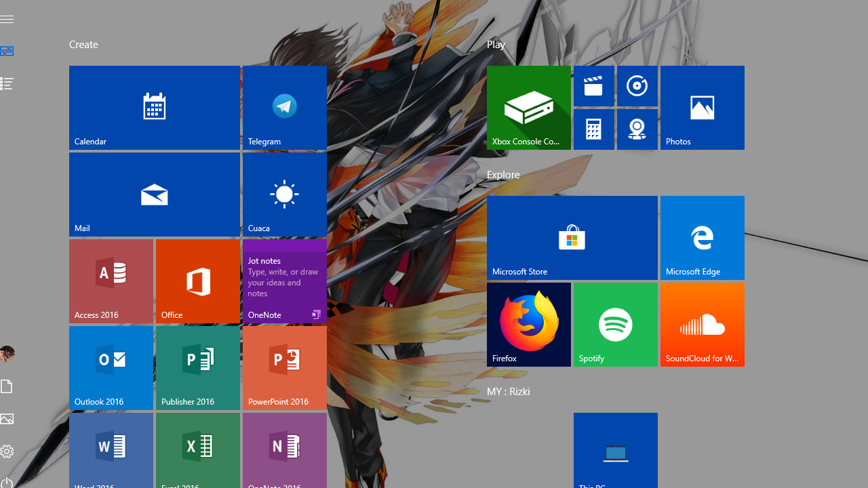Open Xbox Console Companion
This screenshot has width=868, height=488.
528,107
